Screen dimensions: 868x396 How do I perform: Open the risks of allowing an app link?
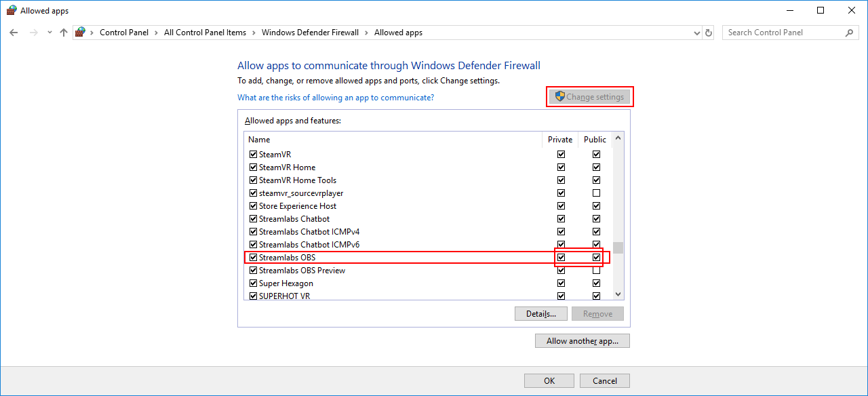(x=336, y=98)
